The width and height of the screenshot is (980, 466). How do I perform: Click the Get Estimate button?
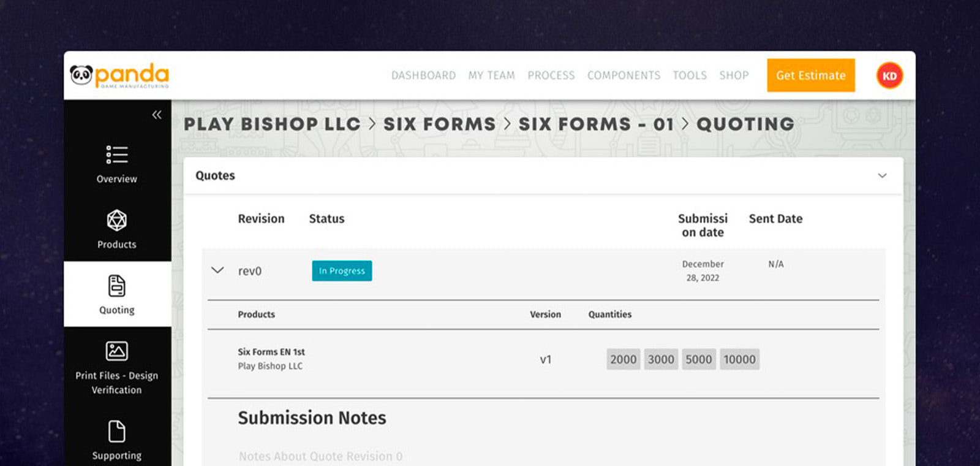(x=810, y=75)
